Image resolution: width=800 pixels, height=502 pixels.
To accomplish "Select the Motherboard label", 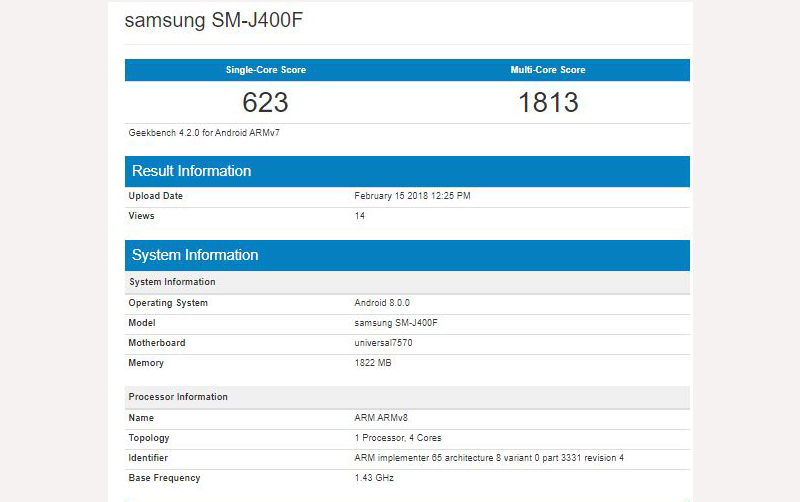I will pyautogui.click(x=157, y=343).
